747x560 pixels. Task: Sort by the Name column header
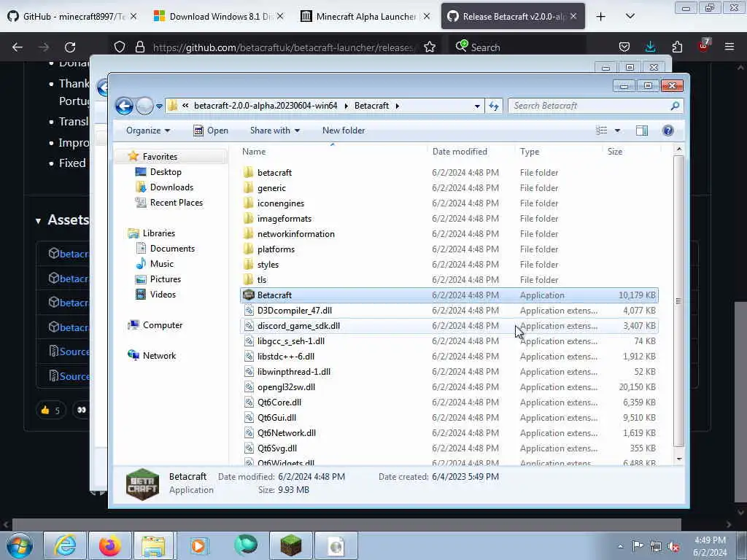click(x=254, y=152)
